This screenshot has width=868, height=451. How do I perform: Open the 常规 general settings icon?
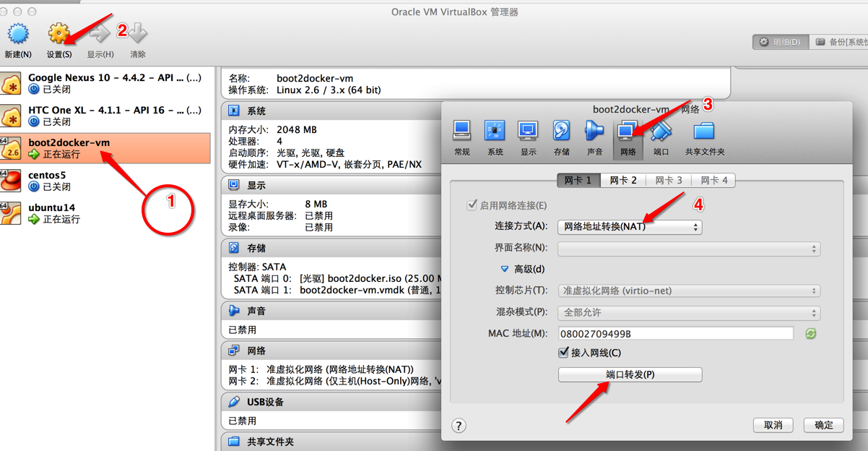point(462,131)
